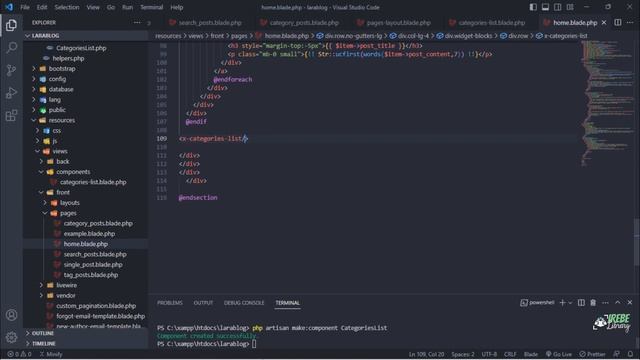640x360 pixels.
Task: Open editor More Actions ellipsis
Action: click(x=630, y=22)
